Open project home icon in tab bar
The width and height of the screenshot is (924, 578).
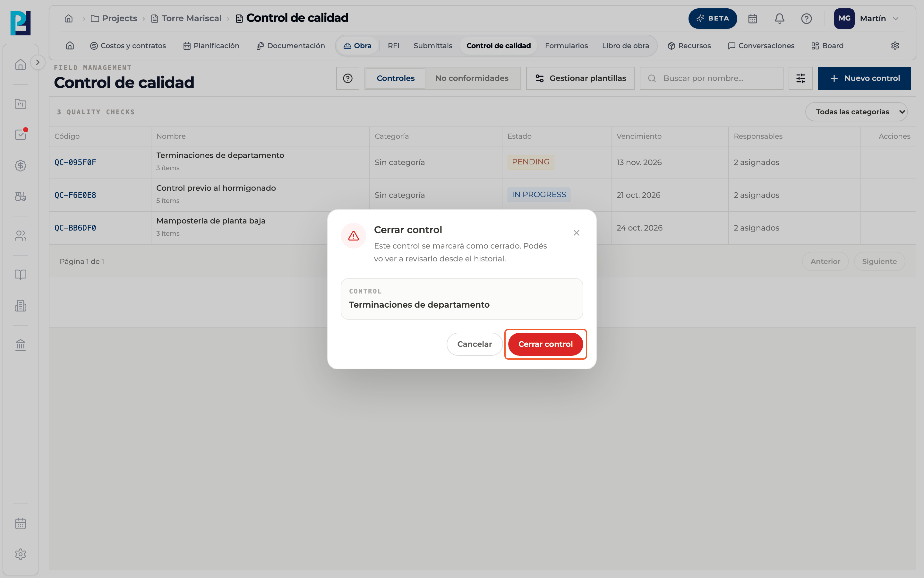70,46
